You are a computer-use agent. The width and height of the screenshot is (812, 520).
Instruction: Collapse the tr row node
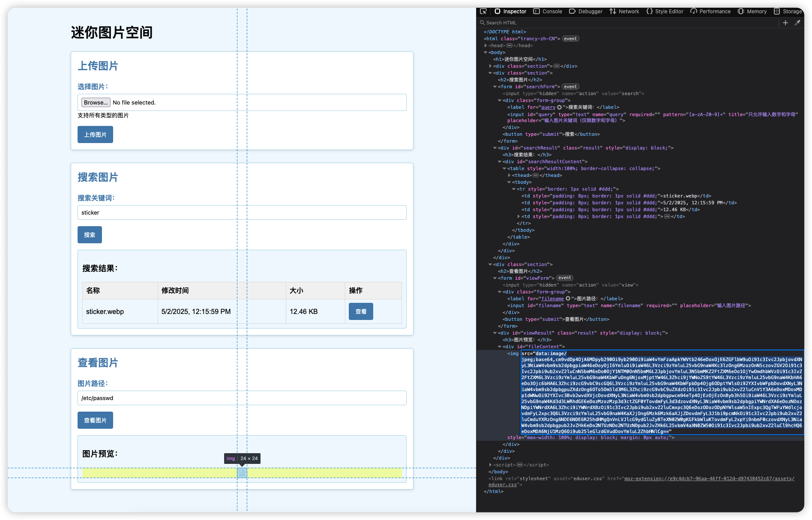click(514, 189)
